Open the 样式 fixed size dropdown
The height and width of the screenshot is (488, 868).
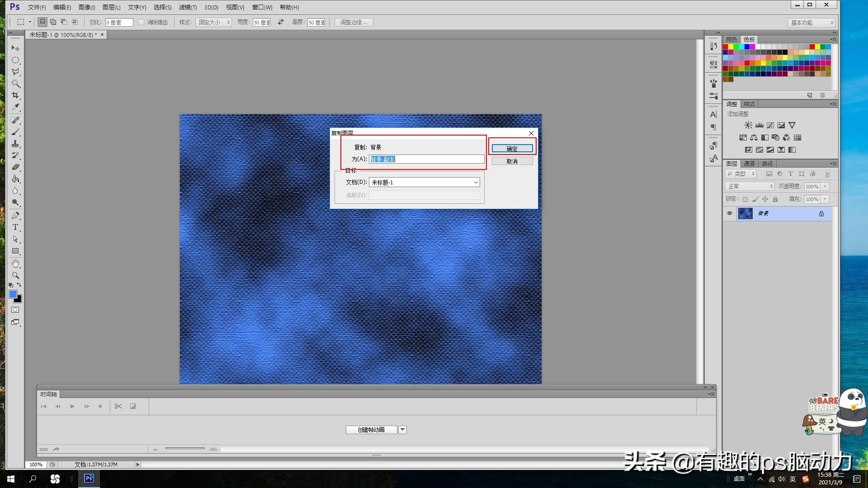[213, 22]
